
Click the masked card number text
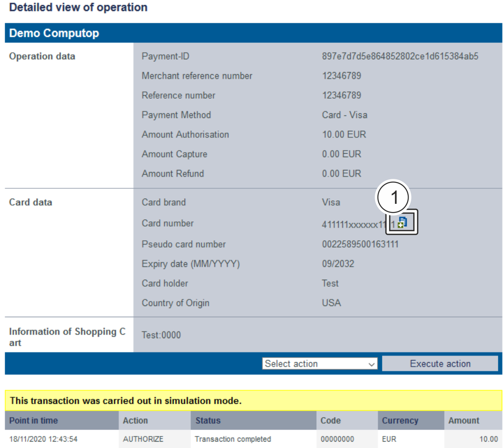[x=354, y=224]
